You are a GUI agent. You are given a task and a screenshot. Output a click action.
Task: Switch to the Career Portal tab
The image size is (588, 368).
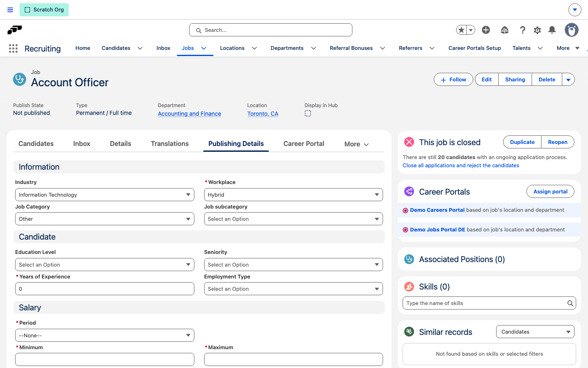point(304,144)
